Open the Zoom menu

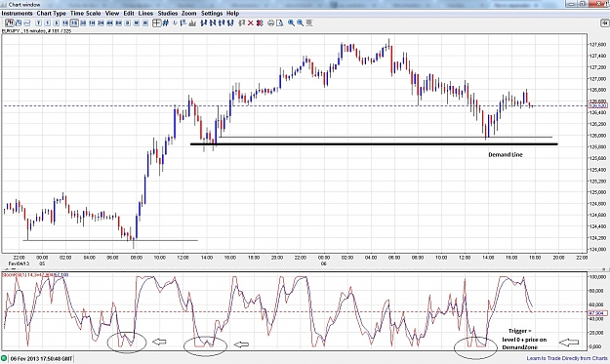pyautogui.click(x=189, y=14)
